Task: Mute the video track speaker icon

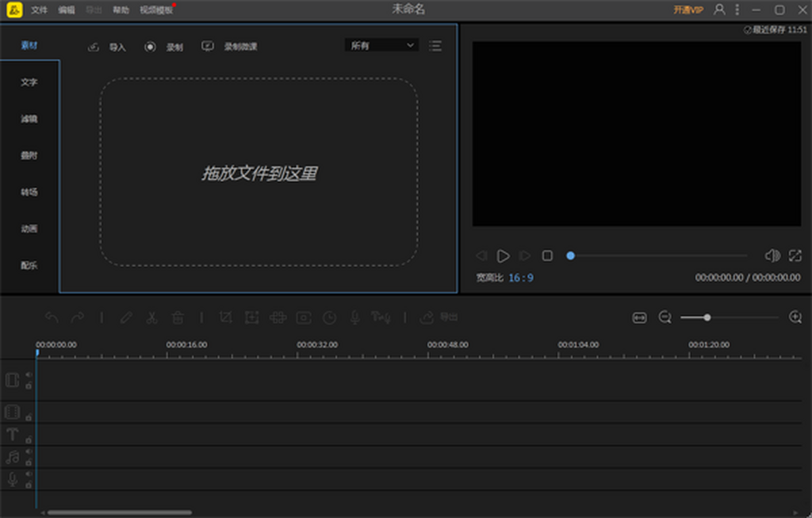Action: click(x=28, y=375)
